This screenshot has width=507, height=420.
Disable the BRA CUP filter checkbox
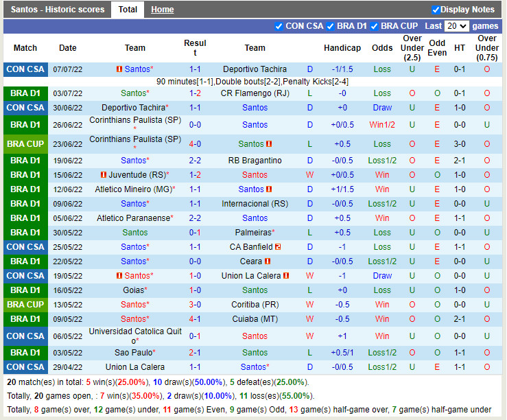tap(374, 26)
